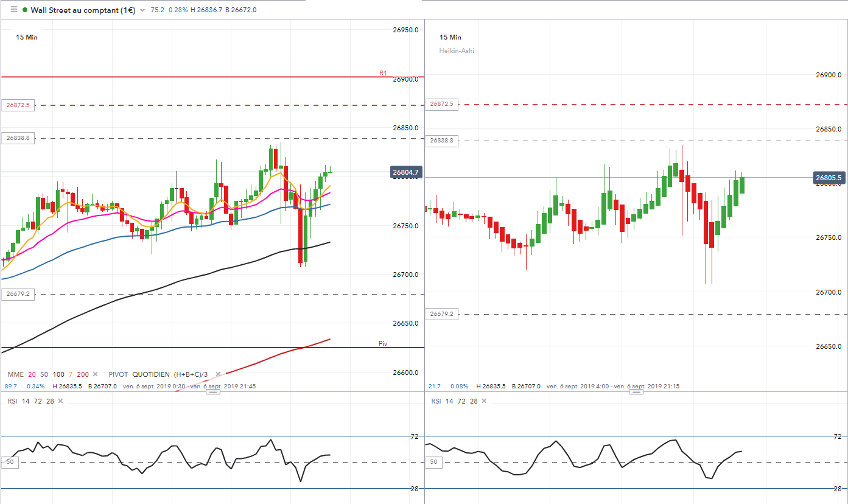
Task: Click the B 26672.0 low value in header
Action: coord(242,10)
